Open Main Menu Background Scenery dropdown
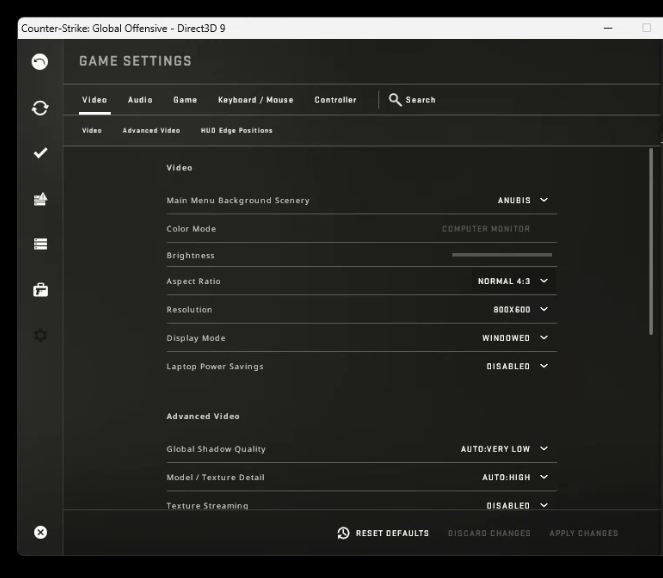This screenshot has width=663, height=578. point(522,200)
